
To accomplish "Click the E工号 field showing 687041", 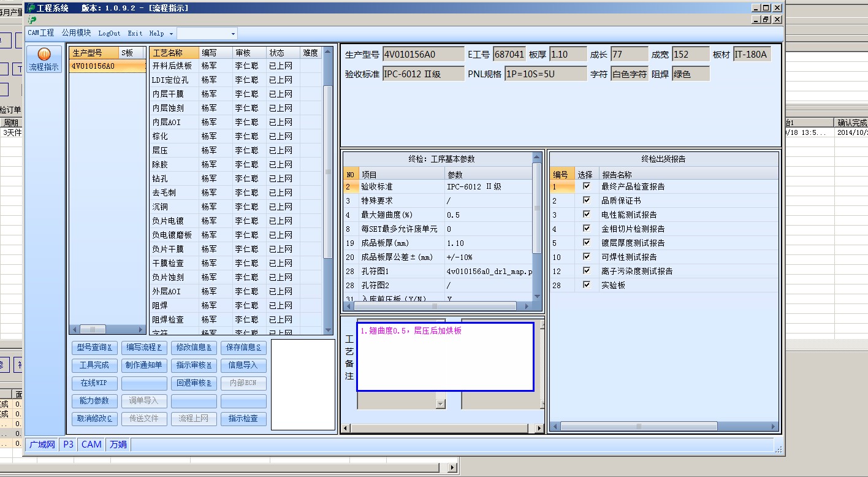I will 509,55.
